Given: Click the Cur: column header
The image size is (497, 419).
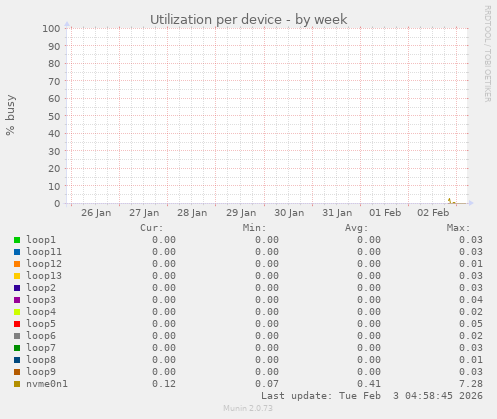Looking at the screenshot, I should click(x=152, y=228).
